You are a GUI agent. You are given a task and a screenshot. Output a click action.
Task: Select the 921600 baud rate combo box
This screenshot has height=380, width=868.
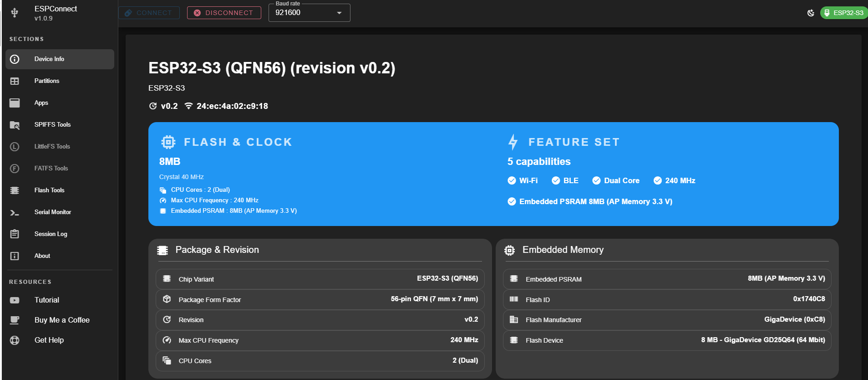303,13
